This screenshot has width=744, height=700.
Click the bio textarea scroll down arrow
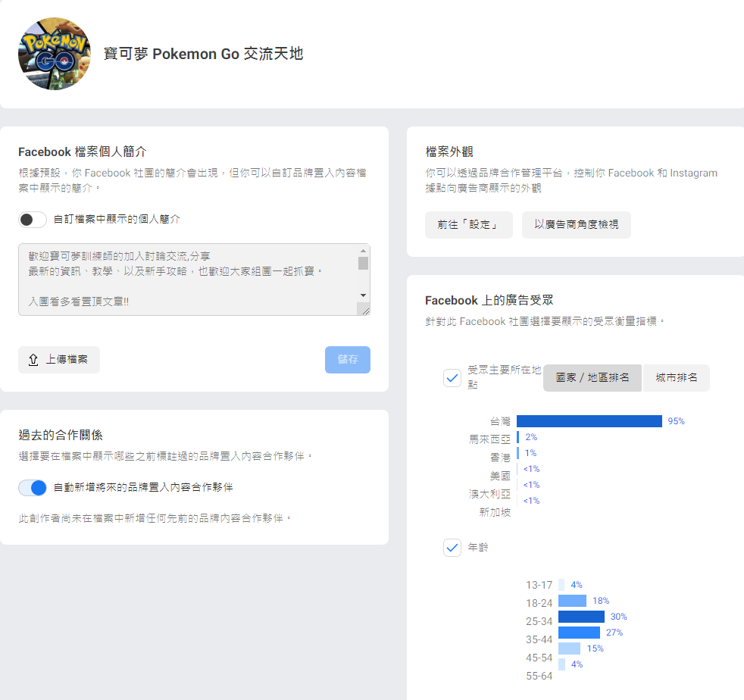pos(364,295)
